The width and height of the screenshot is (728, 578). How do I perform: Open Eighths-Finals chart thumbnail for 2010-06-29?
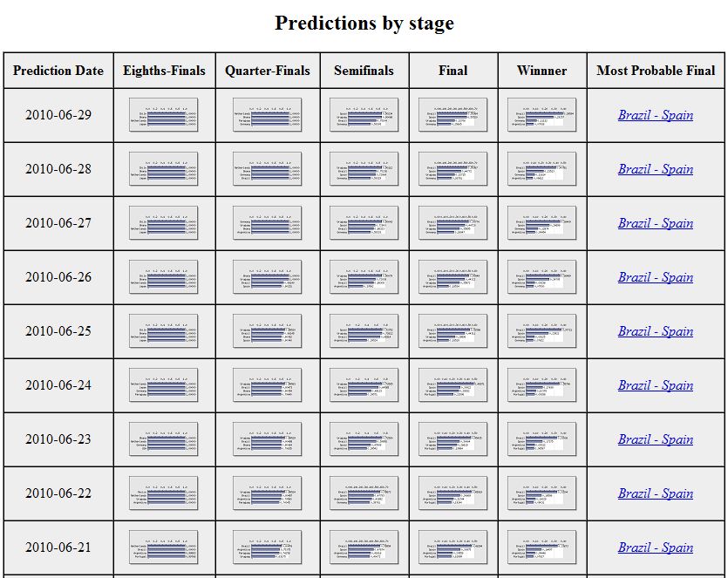163,115
